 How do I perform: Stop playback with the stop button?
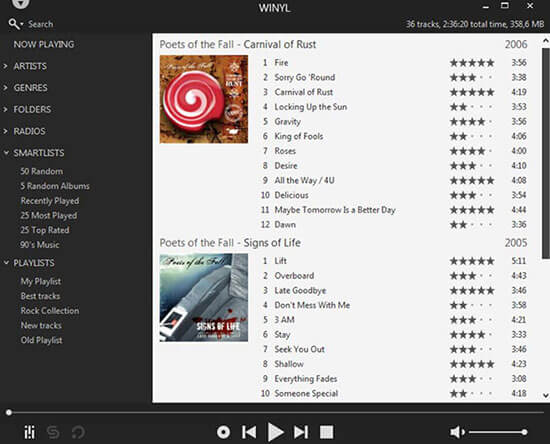pyautogui.click(x=326, y=432)
